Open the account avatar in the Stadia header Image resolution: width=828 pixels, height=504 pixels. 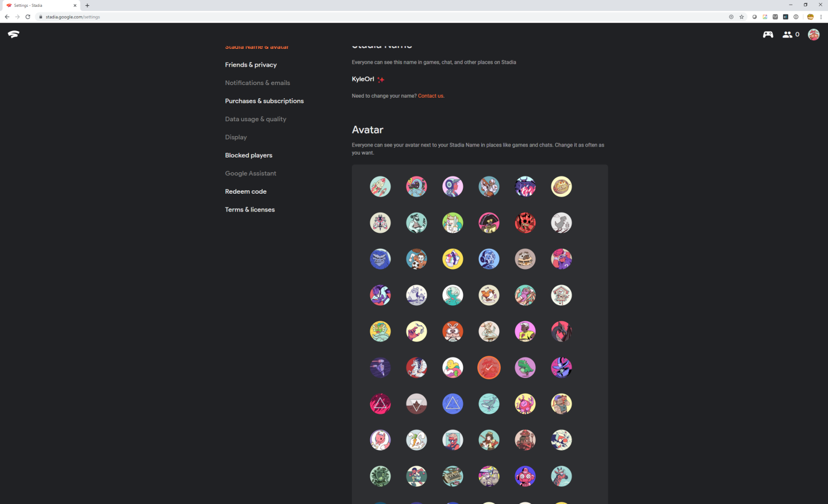[814, 34]
